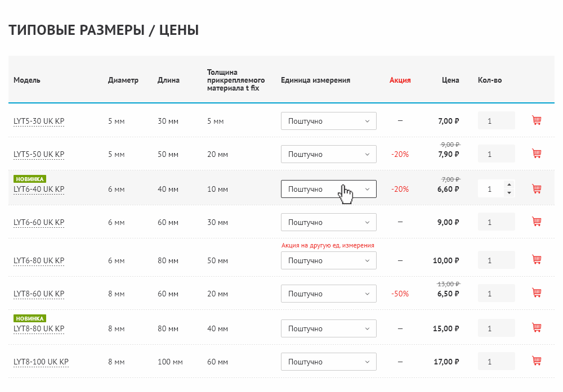Open LYT6-60 UK KP model link
Screen dimensions: 563x392
pos(39,222)
